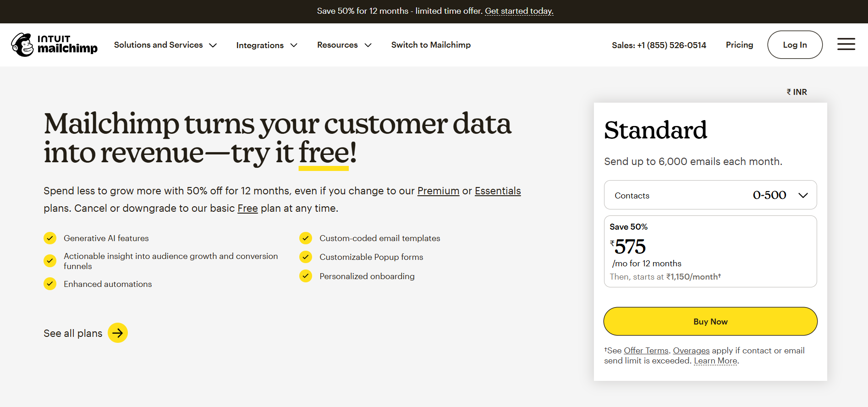Click the Buy Now button
Viewport: 868px width, 407px height.
710,321
